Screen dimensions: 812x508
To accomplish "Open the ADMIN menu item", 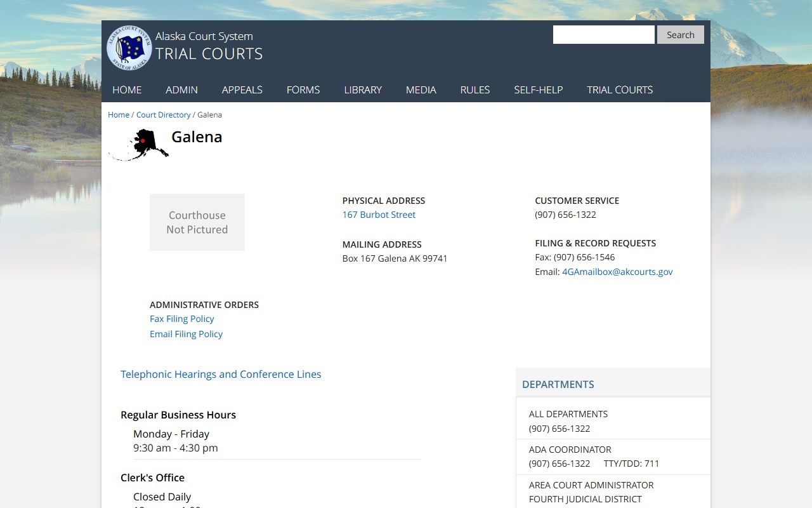I will point(181,90).
